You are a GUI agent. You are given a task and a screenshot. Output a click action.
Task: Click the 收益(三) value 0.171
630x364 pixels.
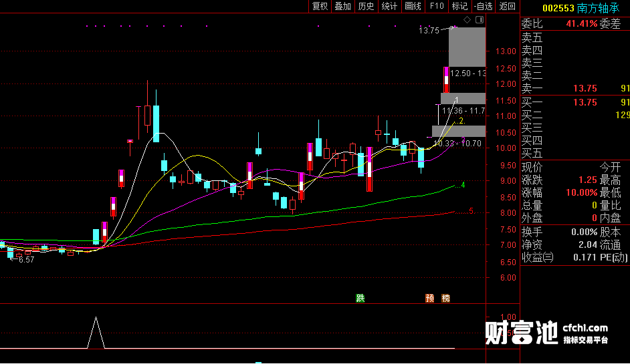[x=585, y=257]
